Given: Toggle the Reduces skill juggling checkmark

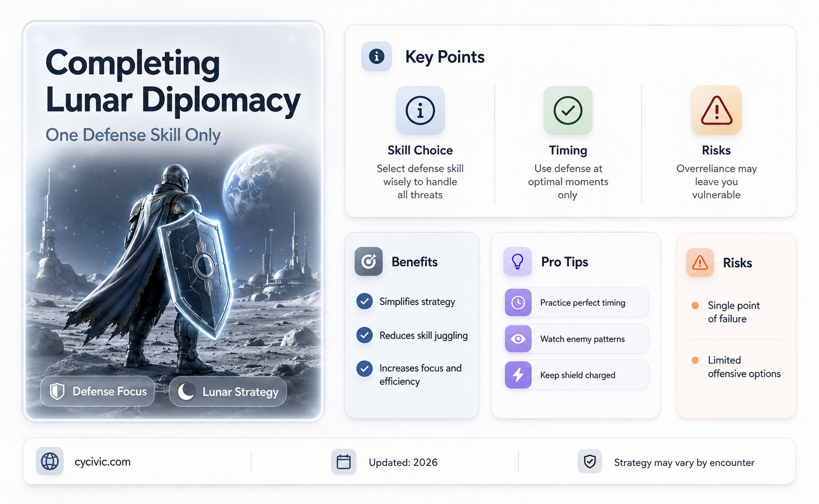Looking at the screenshot, I should coord(364,335).
